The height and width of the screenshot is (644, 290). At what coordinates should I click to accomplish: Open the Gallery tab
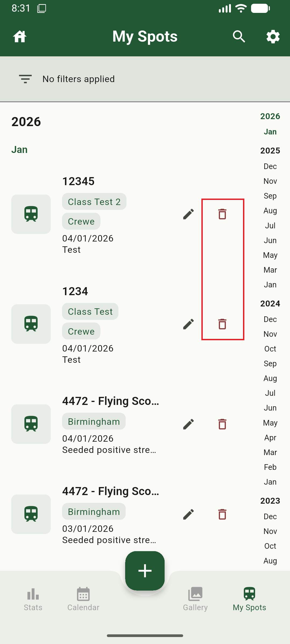[195, 599]
